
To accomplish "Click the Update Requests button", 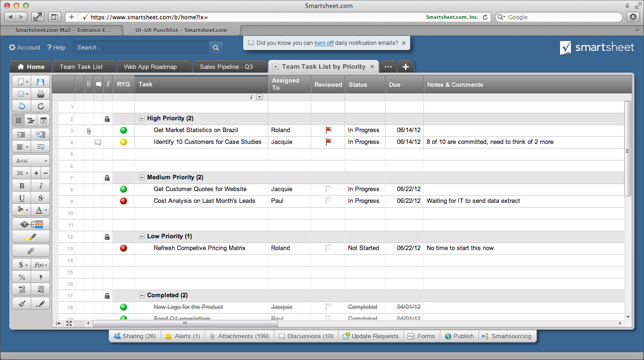I will click(x=371, y=336).
